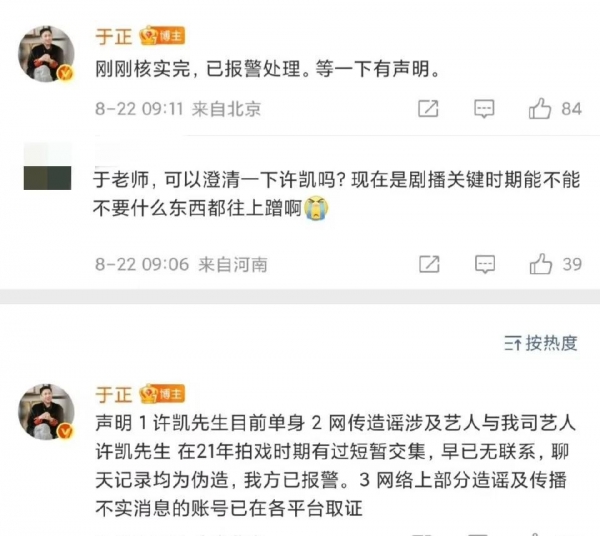
Task: Open the 于老师,可以澄清一下许凯吗 comment text
Action: [x=337, y=194]
